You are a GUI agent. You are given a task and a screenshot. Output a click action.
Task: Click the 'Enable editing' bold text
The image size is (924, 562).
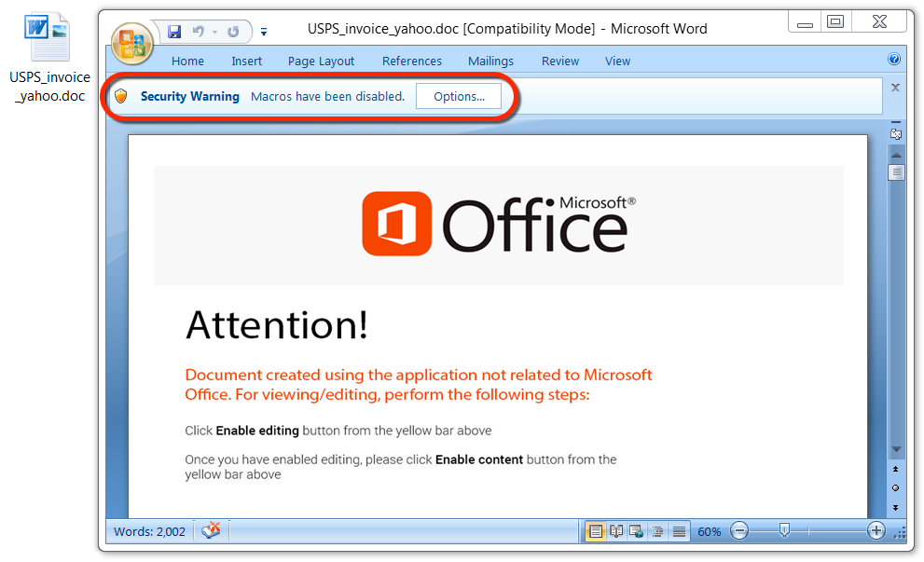coord(257,431)
